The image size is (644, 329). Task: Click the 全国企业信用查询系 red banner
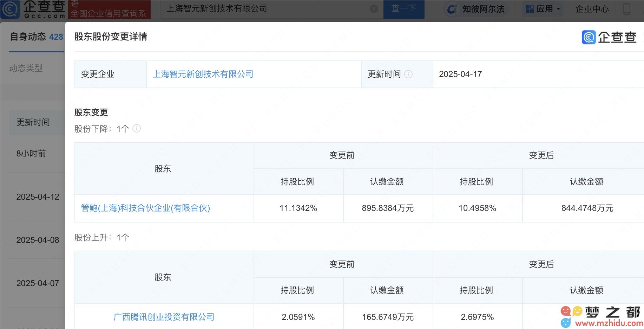[109, 10]
